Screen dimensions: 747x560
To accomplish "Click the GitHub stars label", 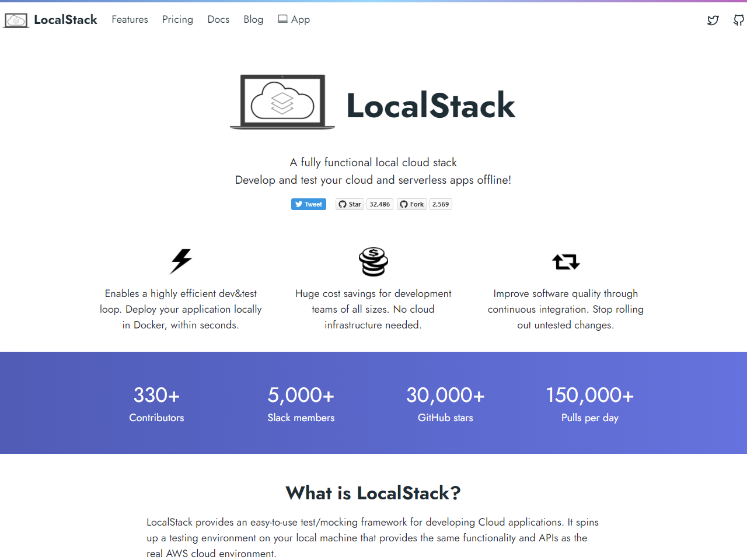I will coord(445,418).
